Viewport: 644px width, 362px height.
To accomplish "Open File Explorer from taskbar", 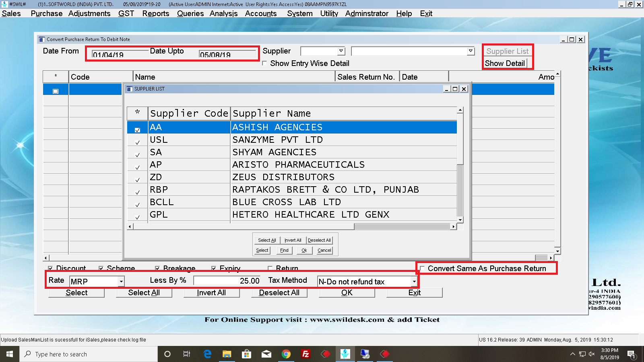I will 227,354.
